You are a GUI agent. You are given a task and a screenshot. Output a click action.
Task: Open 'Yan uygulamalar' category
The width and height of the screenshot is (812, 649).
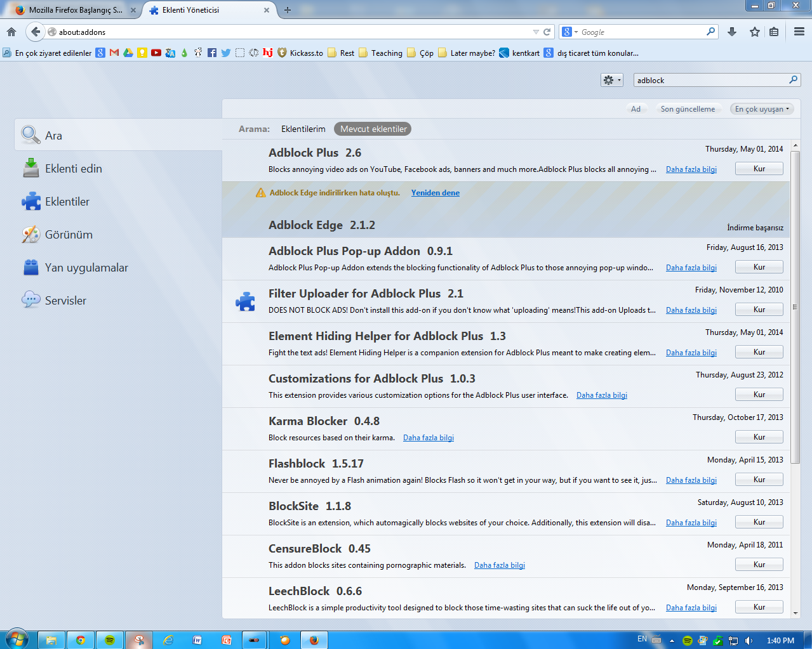tap(118, 267)
